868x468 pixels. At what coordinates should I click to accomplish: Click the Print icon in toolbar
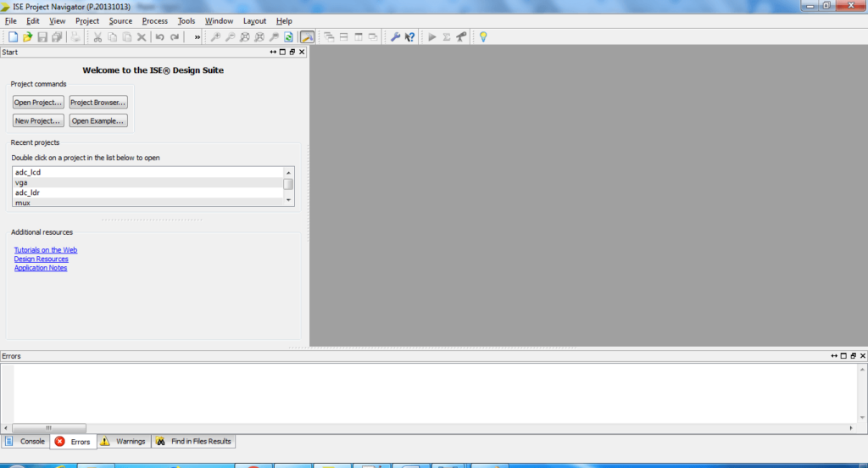75,37
